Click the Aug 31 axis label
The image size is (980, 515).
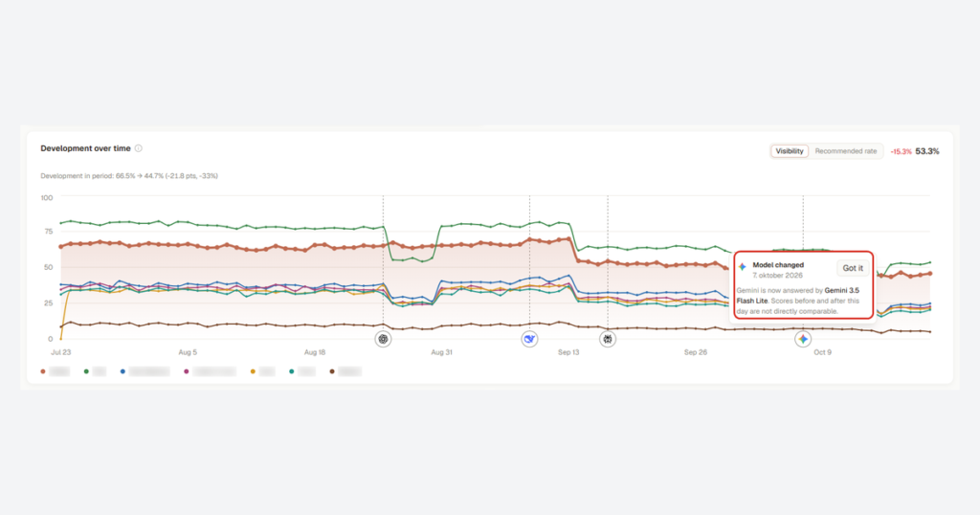click(441, 352)
